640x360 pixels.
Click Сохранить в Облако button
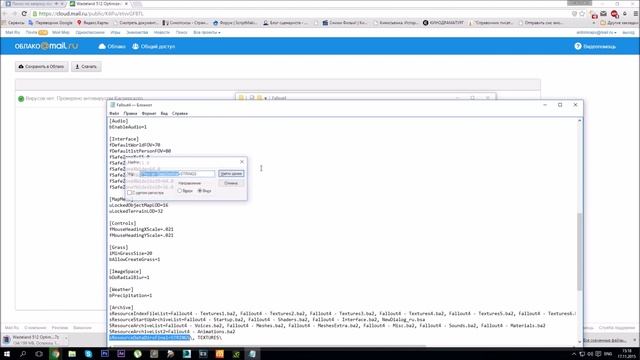click(42, 67)
